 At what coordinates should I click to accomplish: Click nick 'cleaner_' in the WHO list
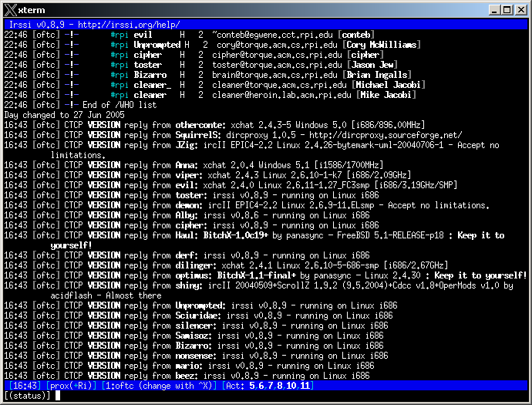pos(152,85)
